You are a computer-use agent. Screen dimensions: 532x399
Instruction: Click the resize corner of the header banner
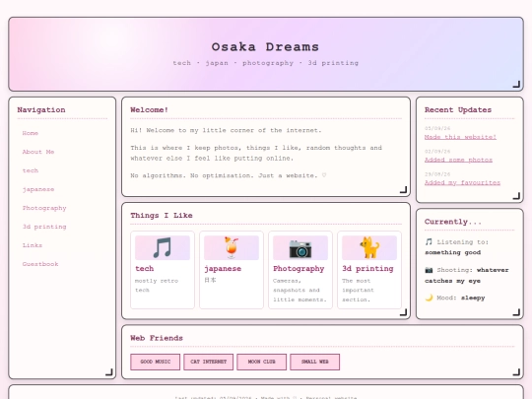516,84
